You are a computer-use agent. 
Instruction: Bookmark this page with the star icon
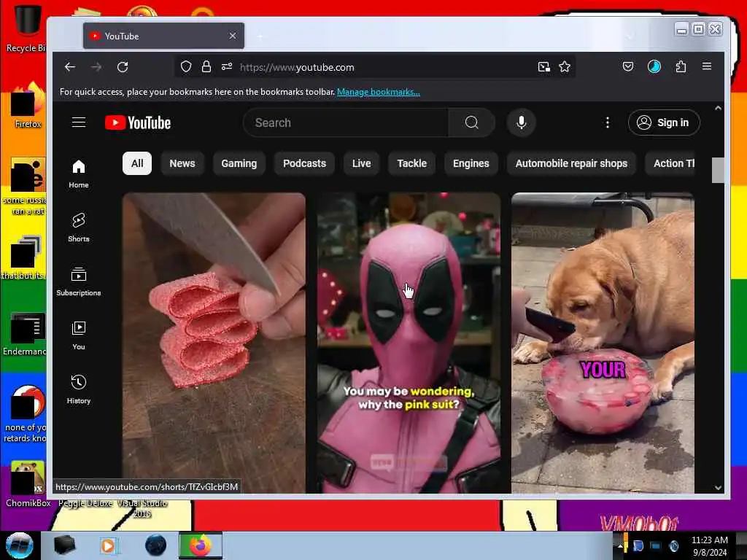coord(565,67)
